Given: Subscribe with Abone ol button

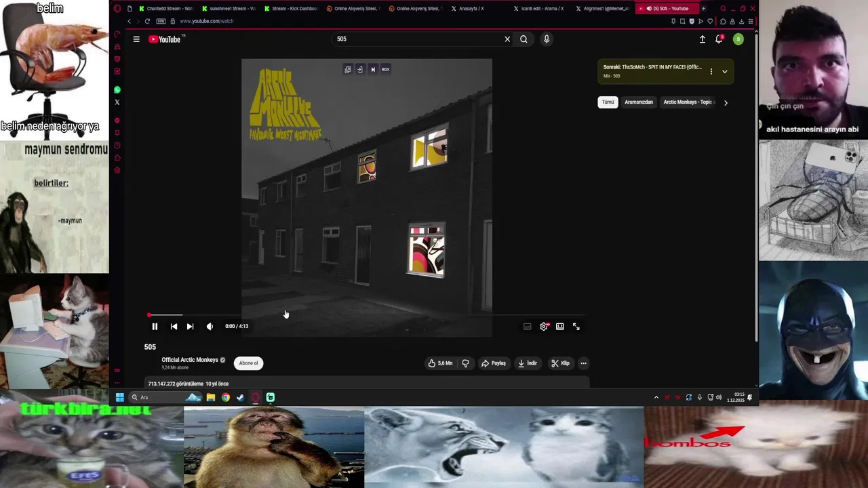Looking at the screenshot, I should coord(248,363).
